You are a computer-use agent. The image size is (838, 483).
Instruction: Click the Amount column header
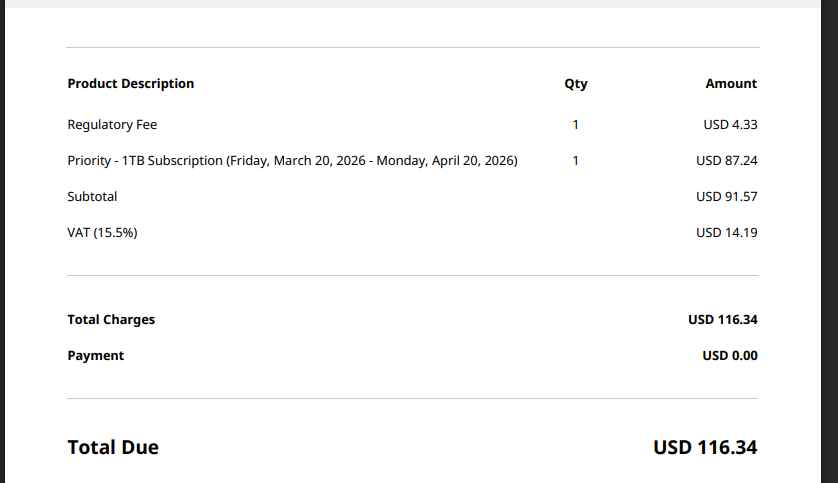coord(731,84)
